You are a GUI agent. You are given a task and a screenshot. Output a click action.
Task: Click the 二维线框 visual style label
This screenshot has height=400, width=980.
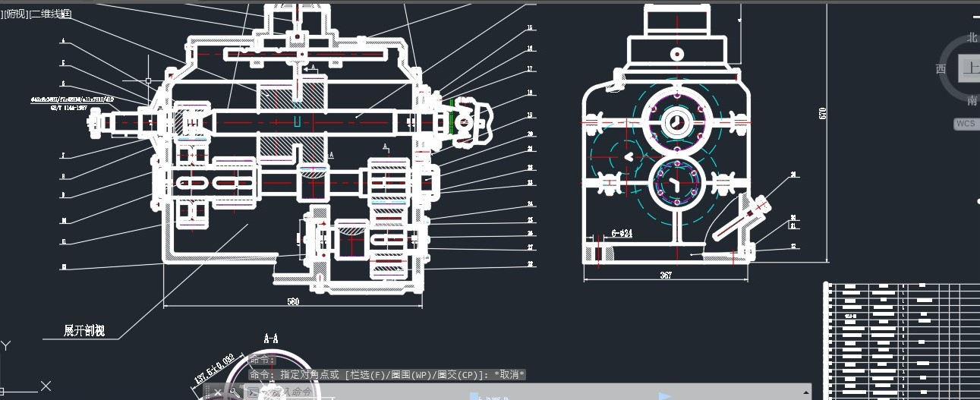click(x=51, y=14)
